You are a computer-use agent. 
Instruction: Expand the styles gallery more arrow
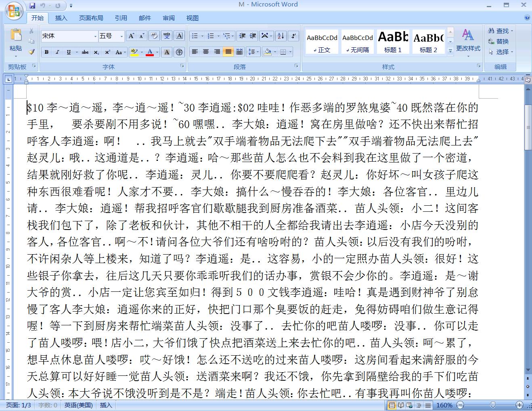pyautogui.click(x=450, y=51)
